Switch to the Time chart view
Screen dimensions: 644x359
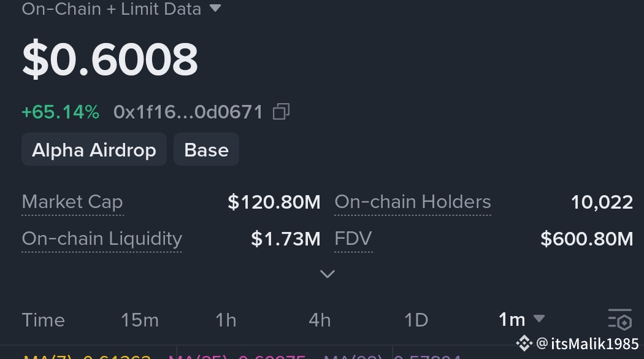43,320
